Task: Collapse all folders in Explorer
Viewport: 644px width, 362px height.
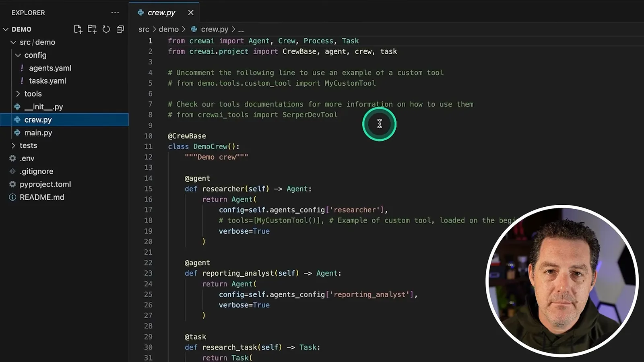Action: (120, 29)
